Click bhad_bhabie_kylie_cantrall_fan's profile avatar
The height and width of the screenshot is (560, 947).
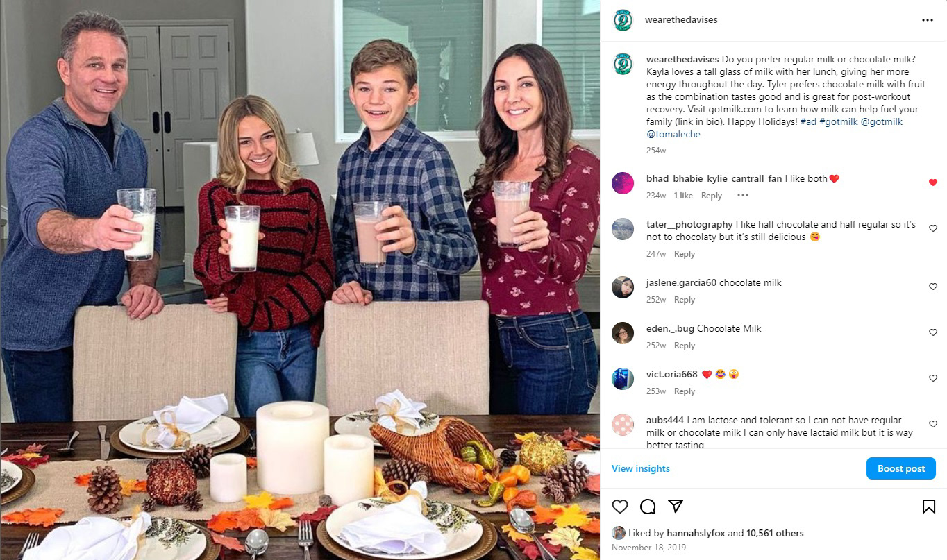click(623, 183)
